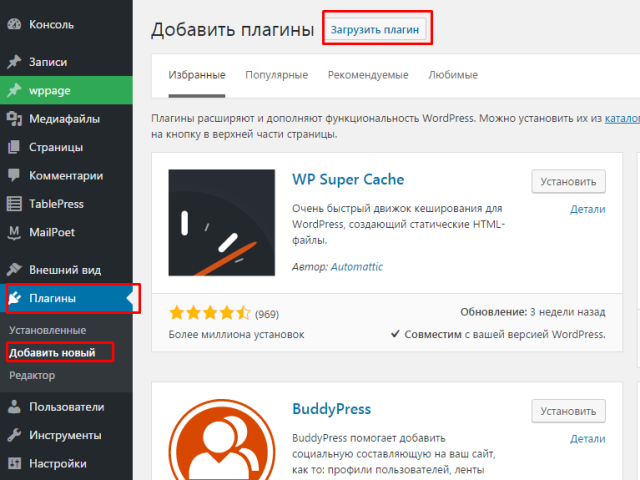Viewport: 640px width, 480px height.
Task: Go to Медиафайлы section
Action: [x=64, y=119]
